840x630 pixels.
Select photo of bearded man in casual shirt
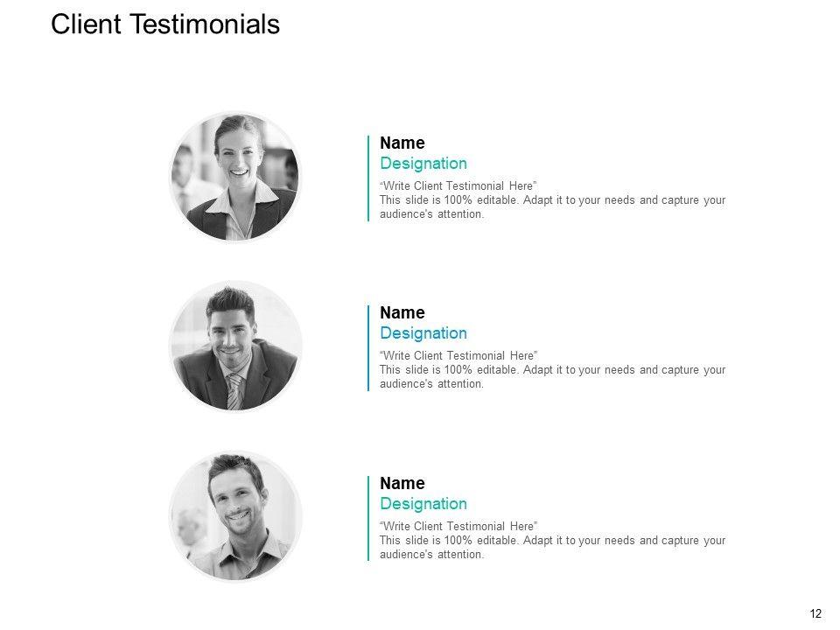(234, 517)
